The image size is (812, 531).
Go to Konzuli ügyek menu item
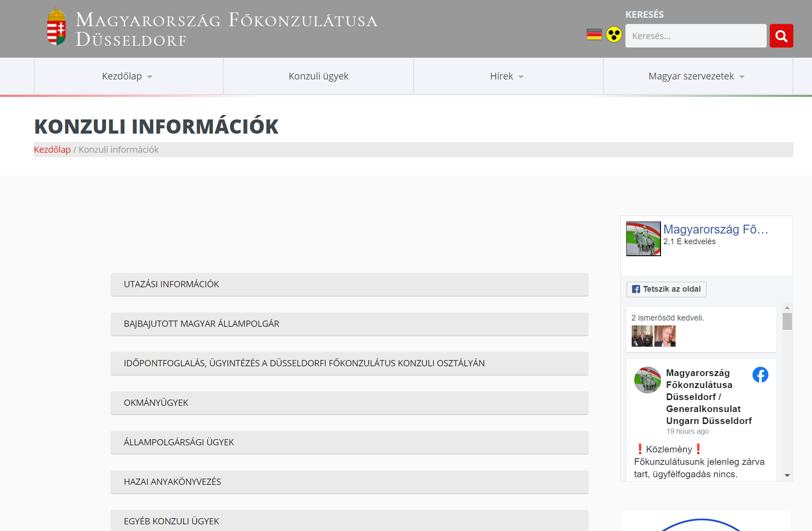318,76
